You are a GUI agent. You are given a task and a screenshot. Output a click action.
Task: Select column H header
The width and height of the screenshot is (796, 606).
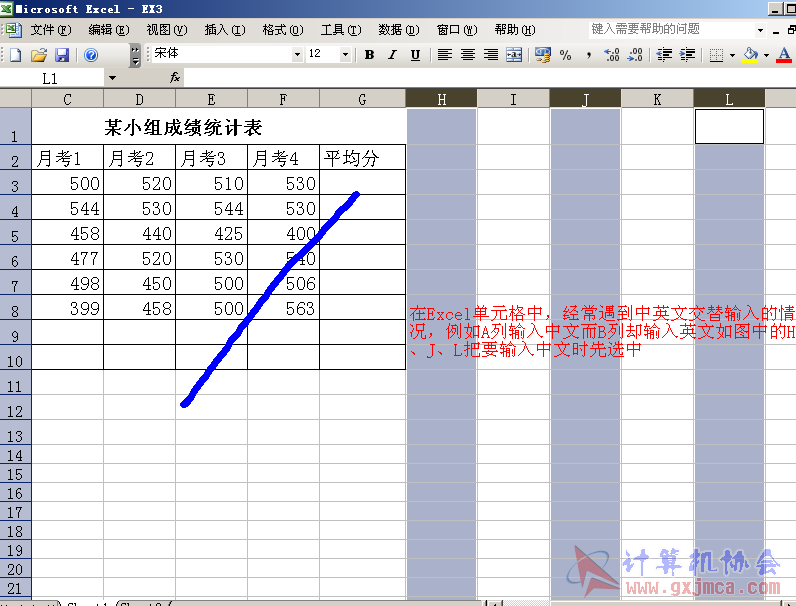click(x=442, y=98)
